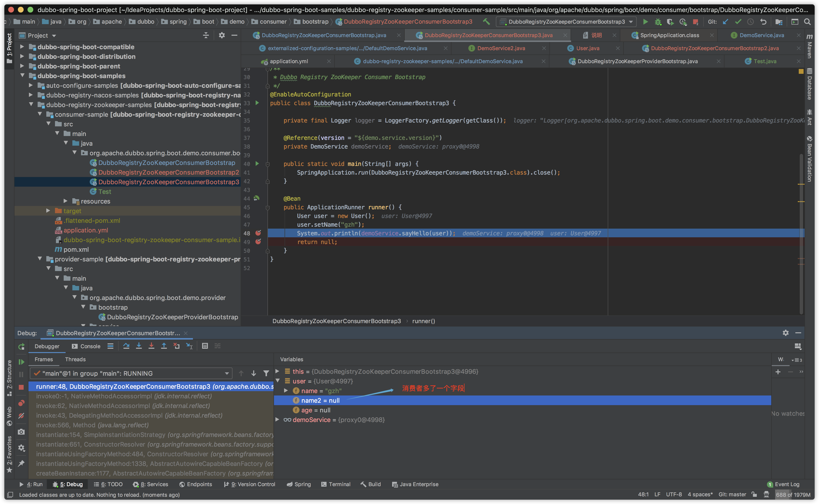Toggle breakpoint on line 48 gutter

point(258,233)
